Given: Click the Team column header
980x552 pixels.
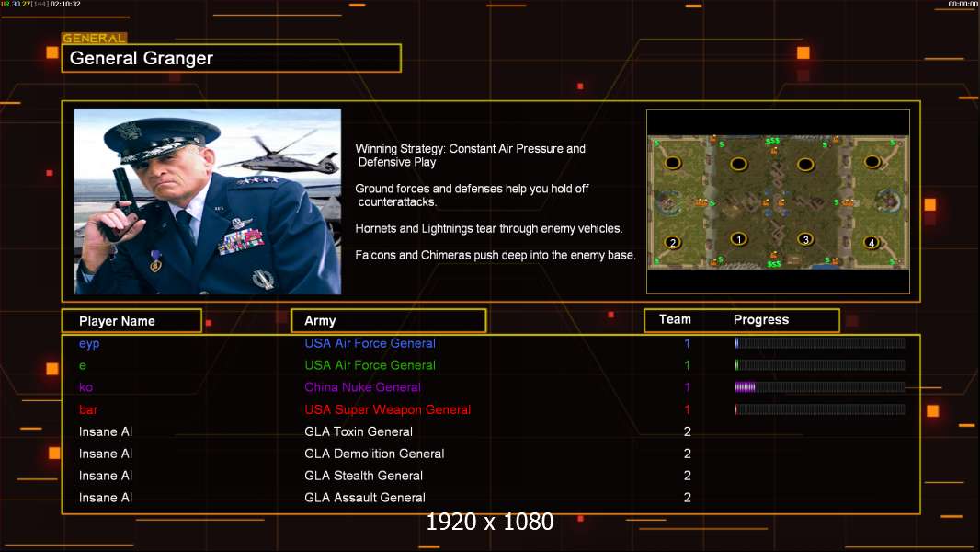Looking at the screenshot, I should coord(675,319).
